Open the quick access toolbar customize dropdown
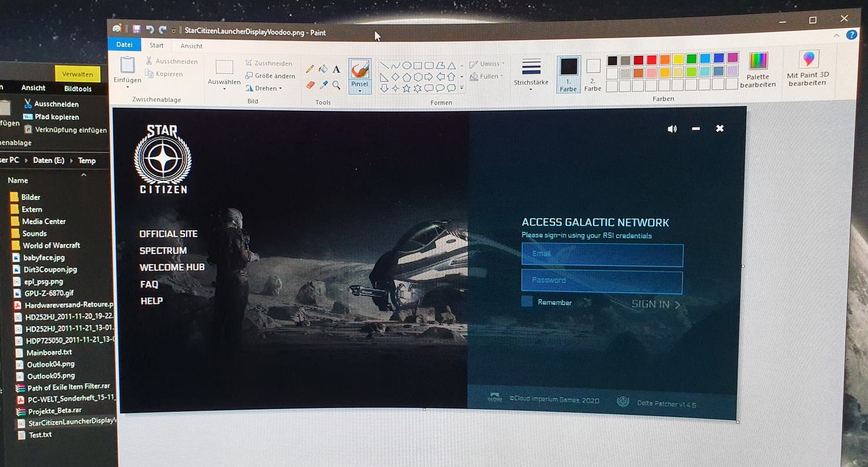868x467 pixels. tap(174, 31)
